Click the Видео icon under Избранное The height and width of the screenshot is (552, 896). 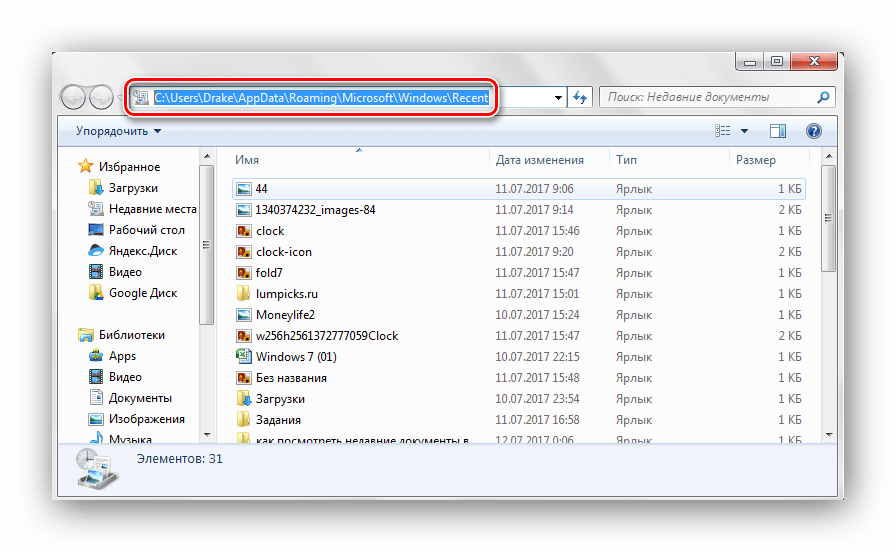95,271
